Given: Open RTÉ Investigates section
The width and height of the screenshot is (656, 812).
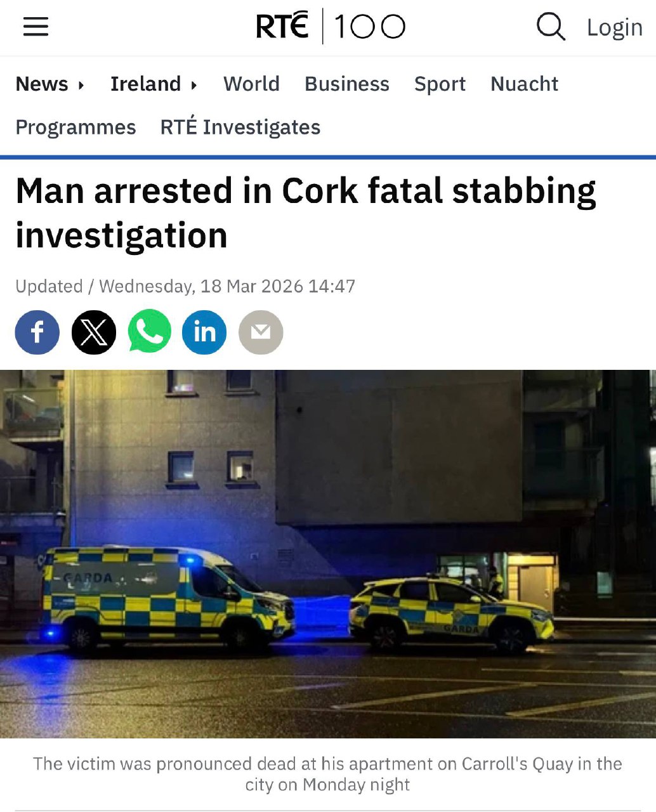Looking at the screenshot, I should tap(240, 127).
